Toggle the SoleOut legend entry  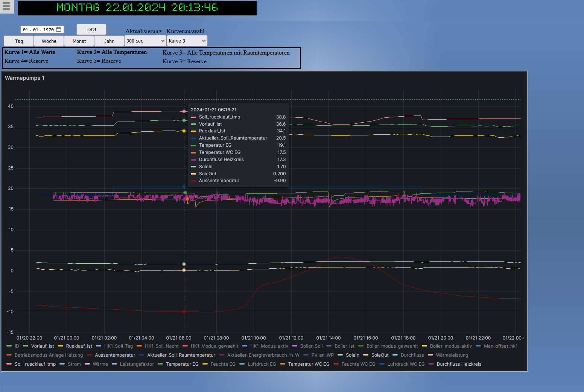tap(380, 355)
